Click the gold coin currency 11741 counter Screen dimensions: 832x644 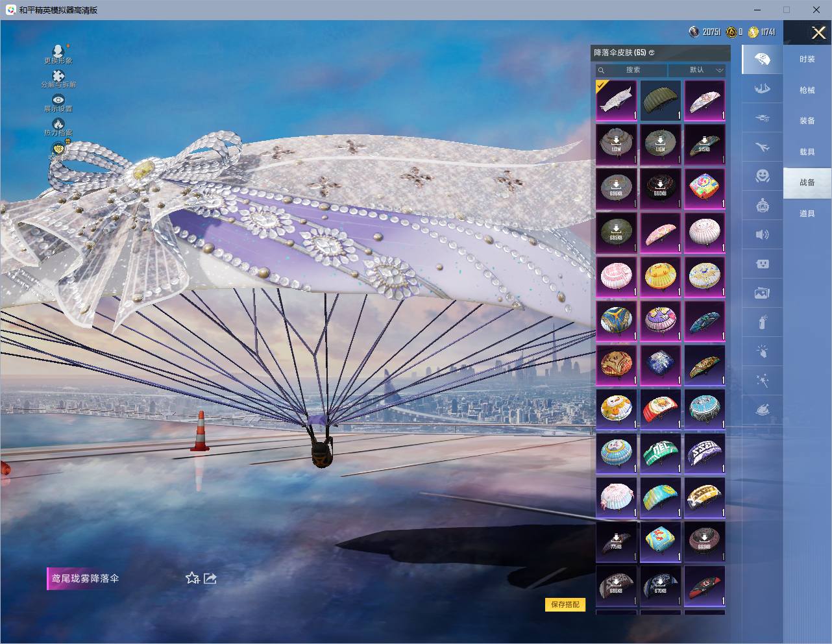[762, 32]
